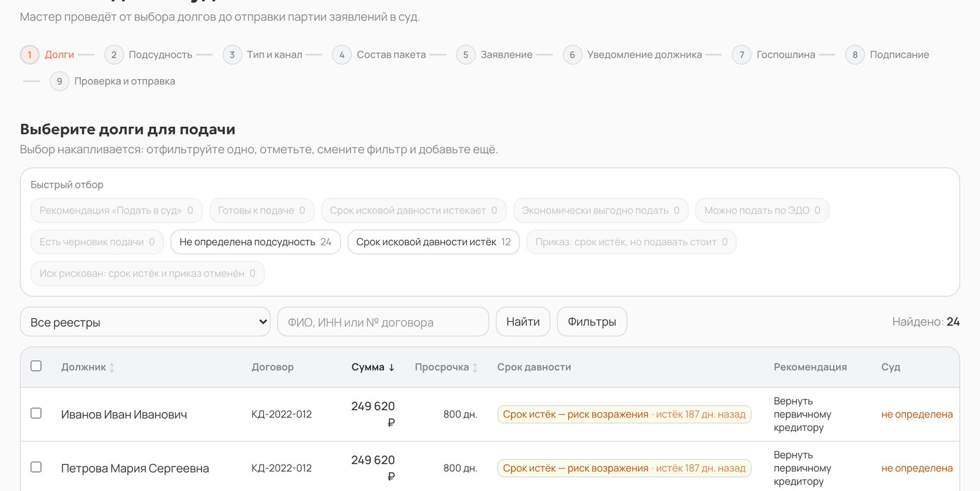The image size is (980, 491).
Task: Open the Фильтры panel
Action: coord(592,322)
